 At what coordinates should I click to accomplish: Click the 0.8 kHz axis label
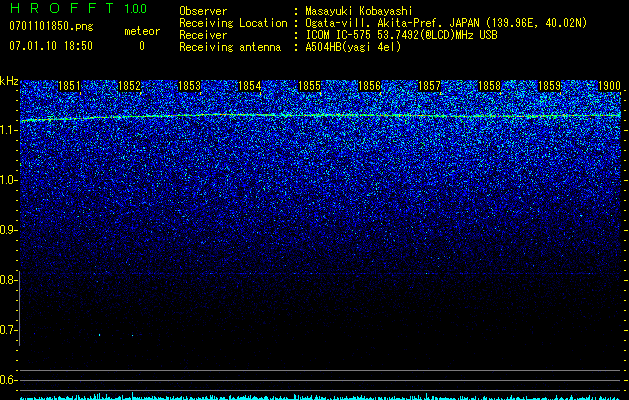[x=8, y=280]
